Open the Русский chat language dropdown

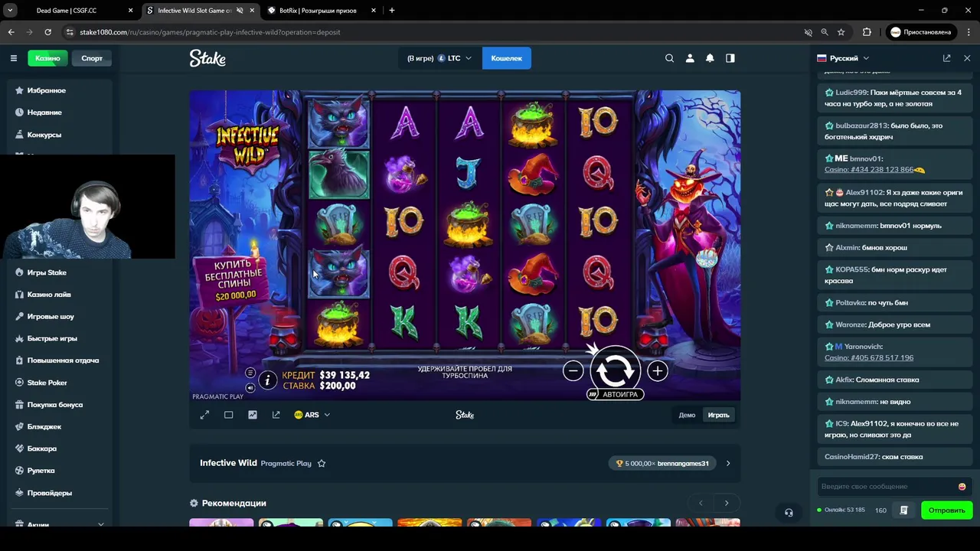843,58
